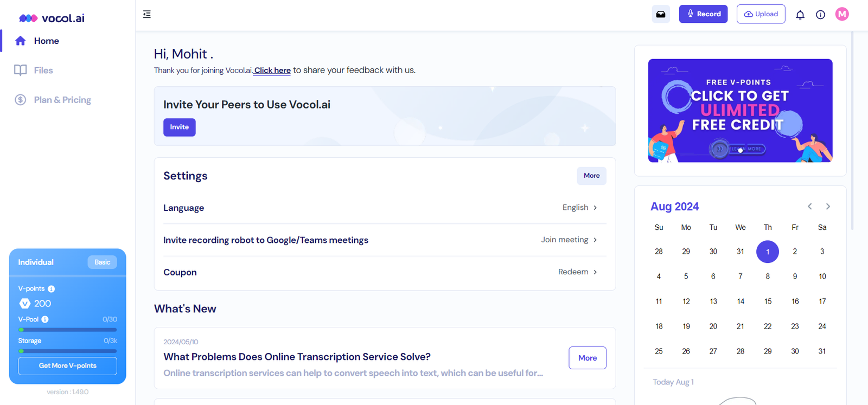Open the notifications bell
This screenshot has width=868, height=405.
click(800, 15)
